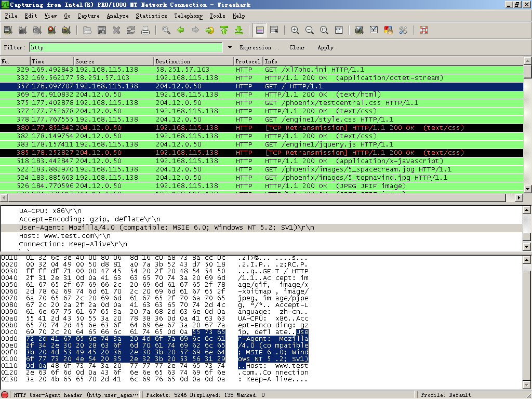This screenshot has height=399, width=532.
Task: Open the Analyze menu
Action: 118,16
